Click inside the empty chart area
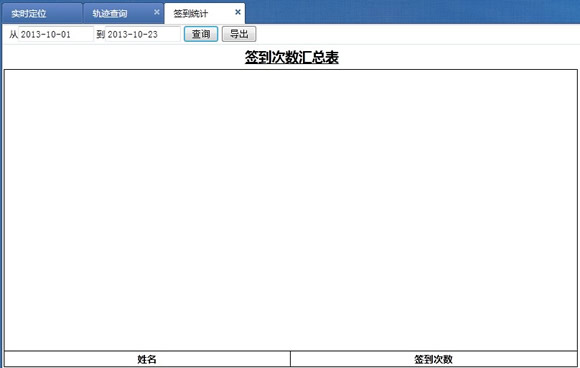Viewport: 580px width, 368px height. point(291,210)
